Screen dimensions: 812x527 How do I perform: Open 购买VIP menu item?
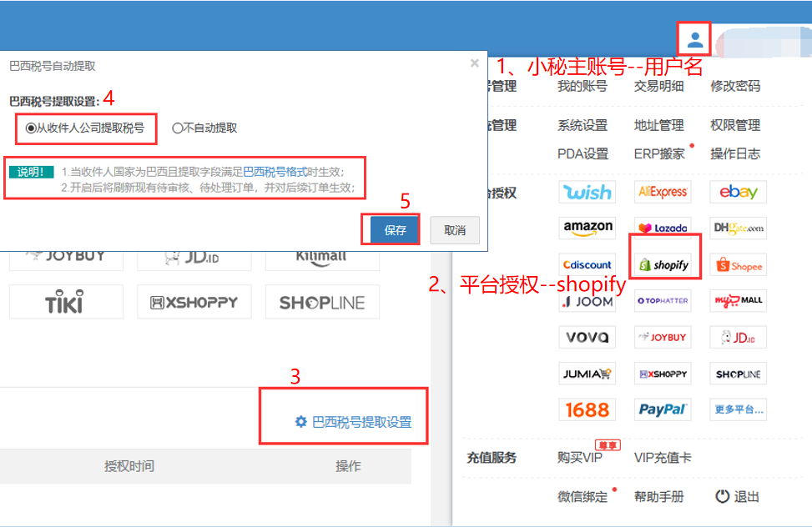[579, 458]
